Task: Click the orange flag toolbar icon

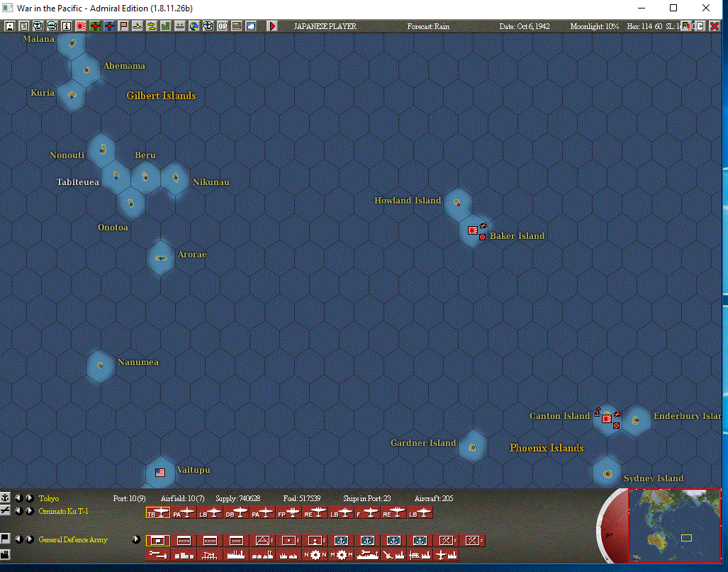Action: coord(123,26)
